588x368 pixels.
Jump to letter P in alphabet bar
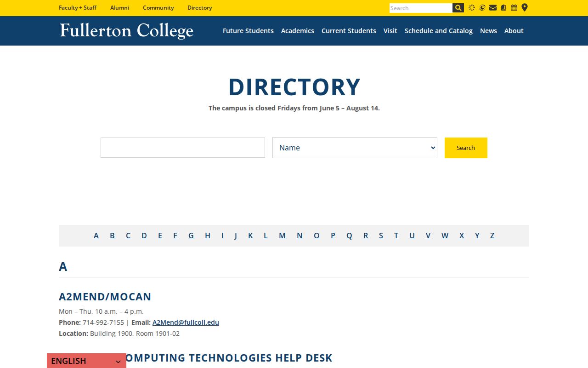click(333, 236)
